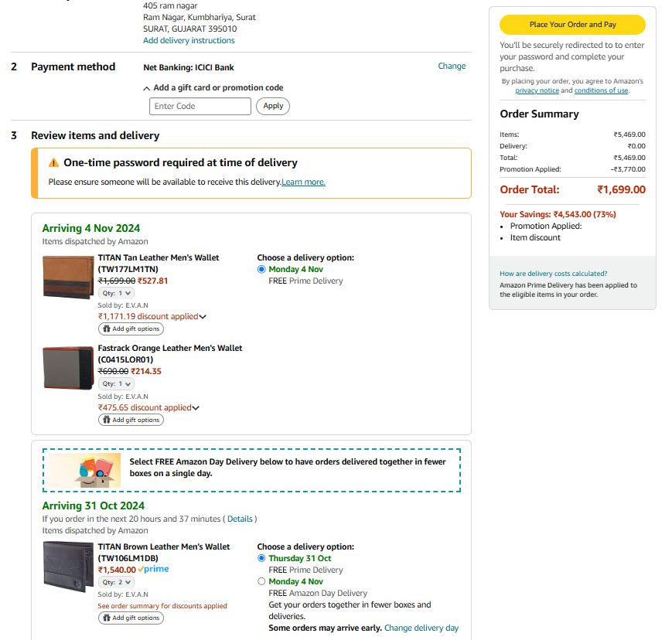This screenshot has height=640, width=672.
Task: Click the gift icon for Fastrack Orange wallet
Action: point(107,420)
